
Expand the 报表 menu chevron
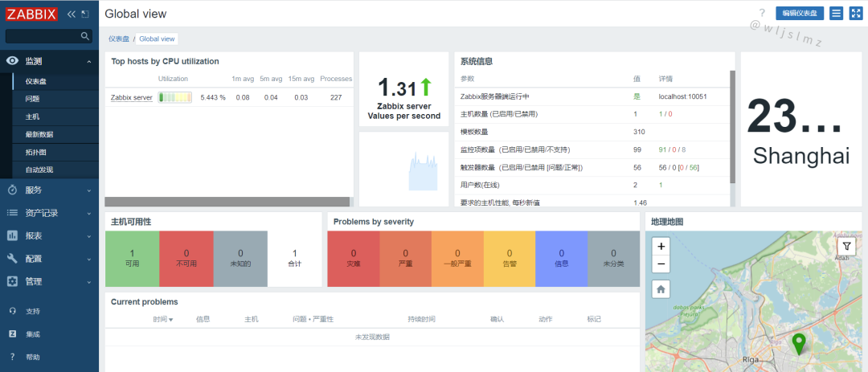(89, 236)
